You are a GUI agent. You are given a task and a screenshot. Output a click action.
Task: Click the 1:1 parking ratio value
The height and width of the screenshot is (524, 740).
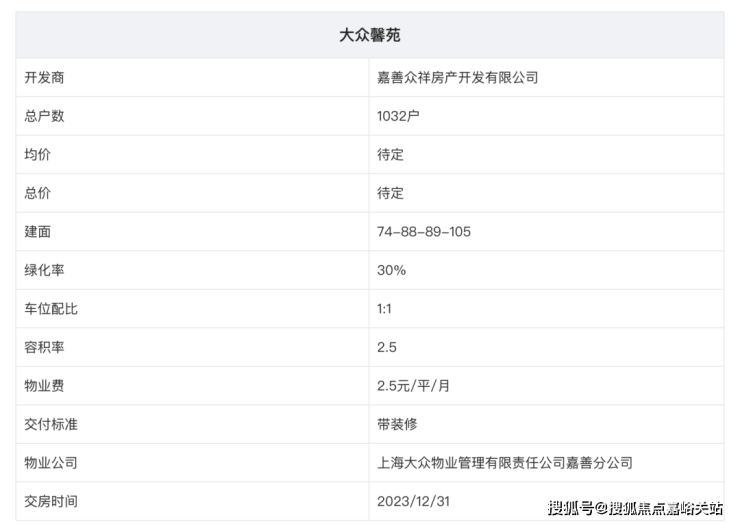(384, 309)
